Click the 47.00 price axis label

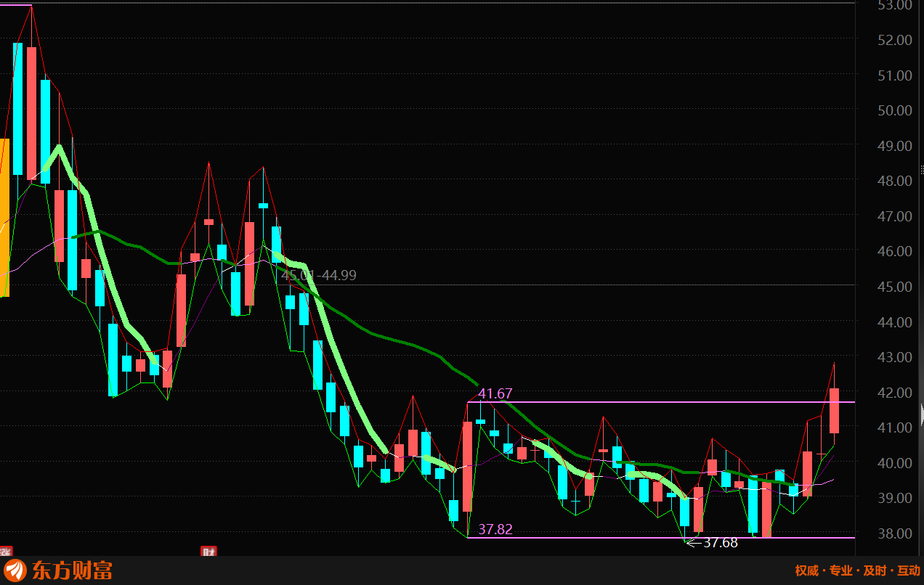click(x=895, y=216)
